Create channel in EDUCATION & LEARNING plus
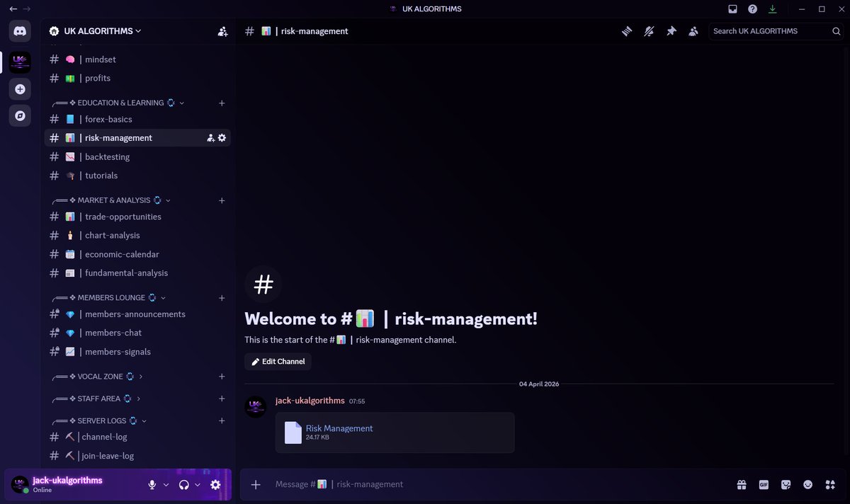This screenshot has height=504, width=850. point(222,103)
